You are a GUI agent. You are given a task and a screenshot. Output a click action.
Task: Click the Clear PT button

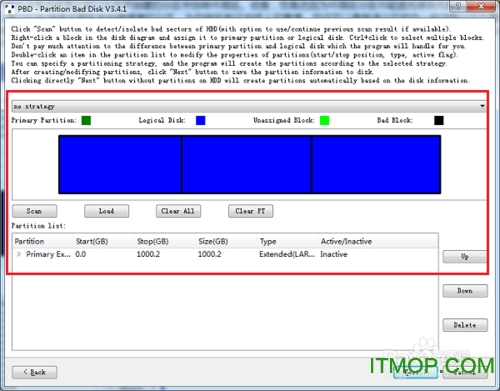[x=251, y=211]
